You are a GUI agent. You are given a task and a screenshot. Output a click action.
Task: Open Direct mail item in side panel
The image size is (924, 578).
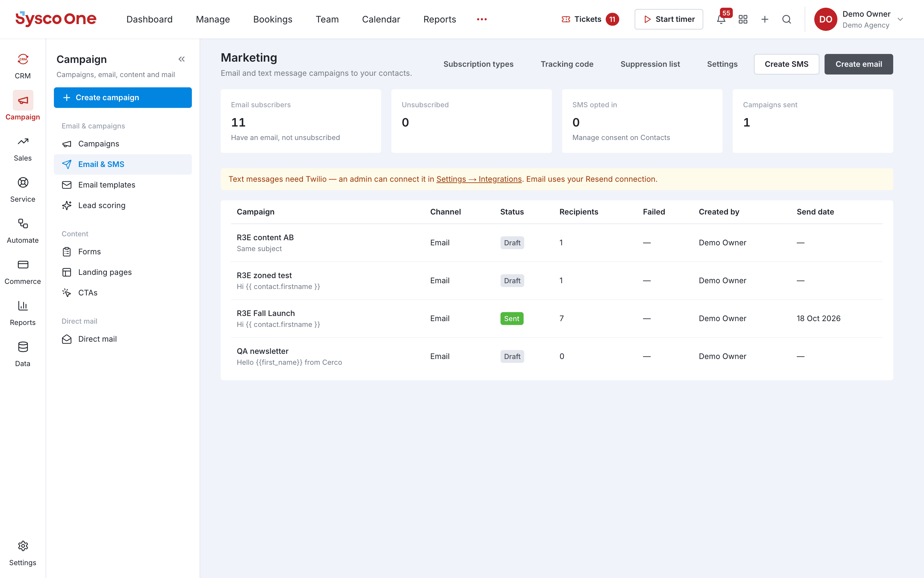pos(123,339)
